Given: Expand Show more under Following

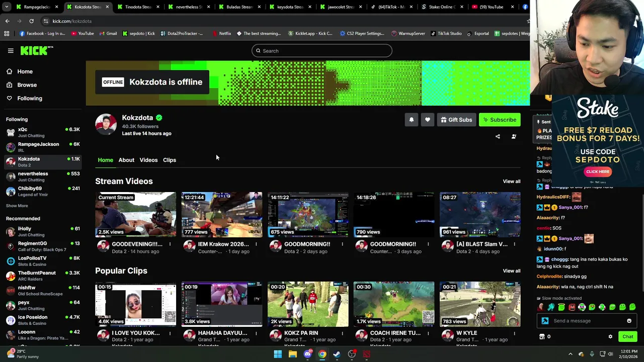Looking at the screenshot, I should [x=17, y=206].
